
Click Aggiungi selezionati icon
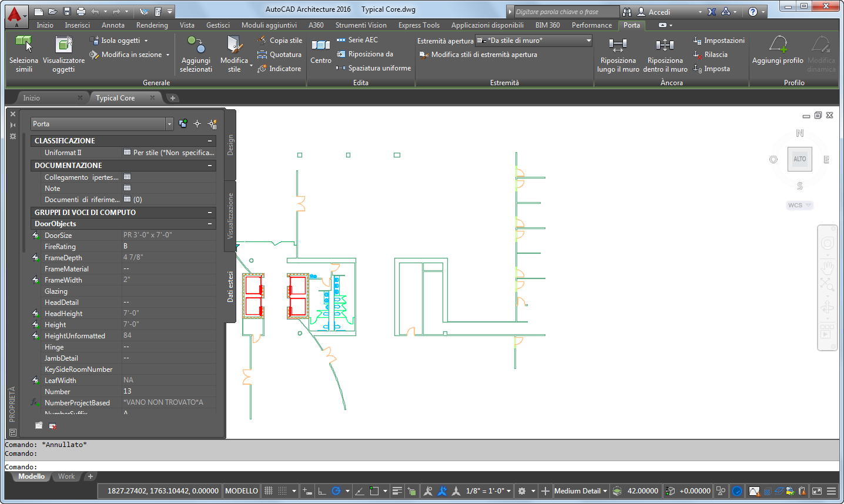click(x=196, y=45)
